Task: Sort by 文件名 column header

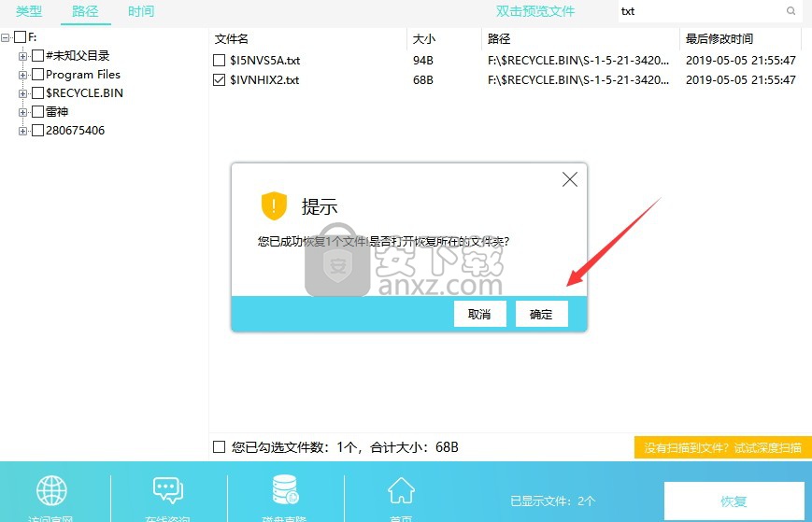Action: click(x=232, y=39)
